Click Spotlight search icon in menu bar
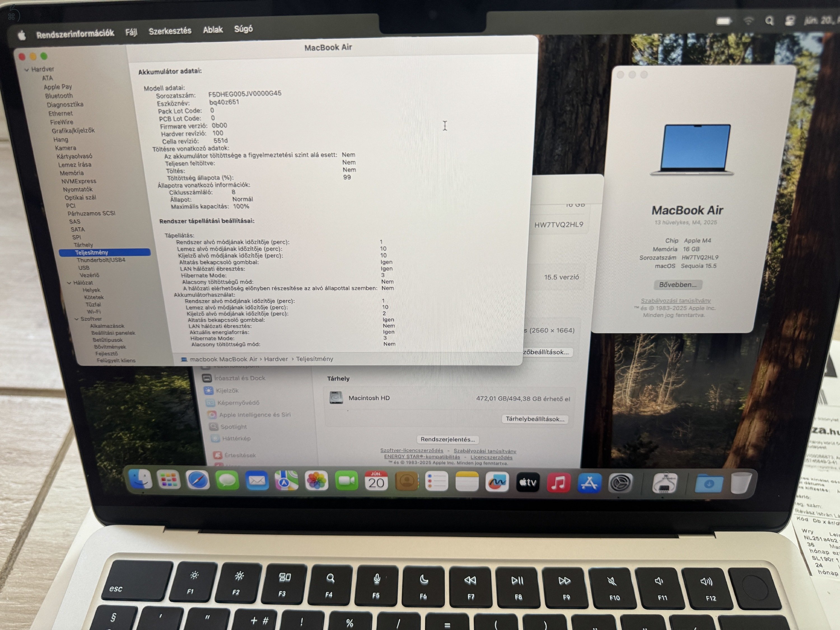The height and width of the screenshot is (630, 840). (x=769, y=21)
